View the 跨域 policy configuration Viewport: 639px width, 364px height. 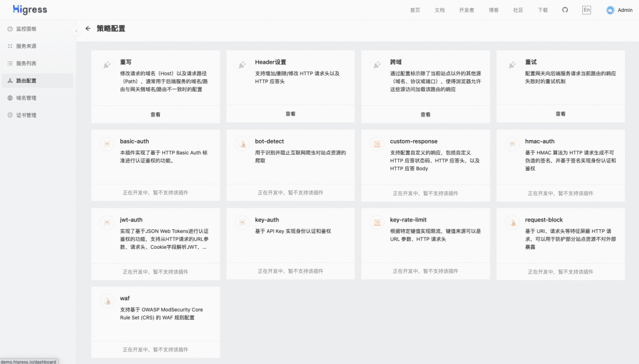tap(425, 115)
